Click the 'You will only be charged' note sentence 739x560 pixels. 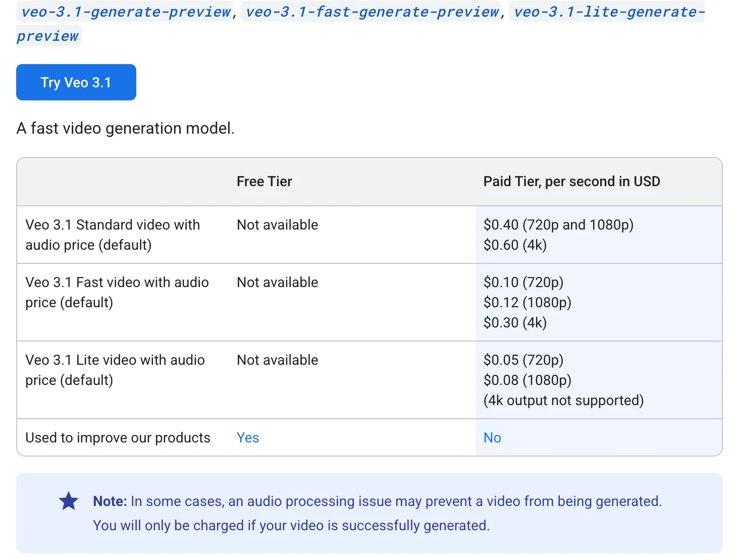(x=291, y=526)
